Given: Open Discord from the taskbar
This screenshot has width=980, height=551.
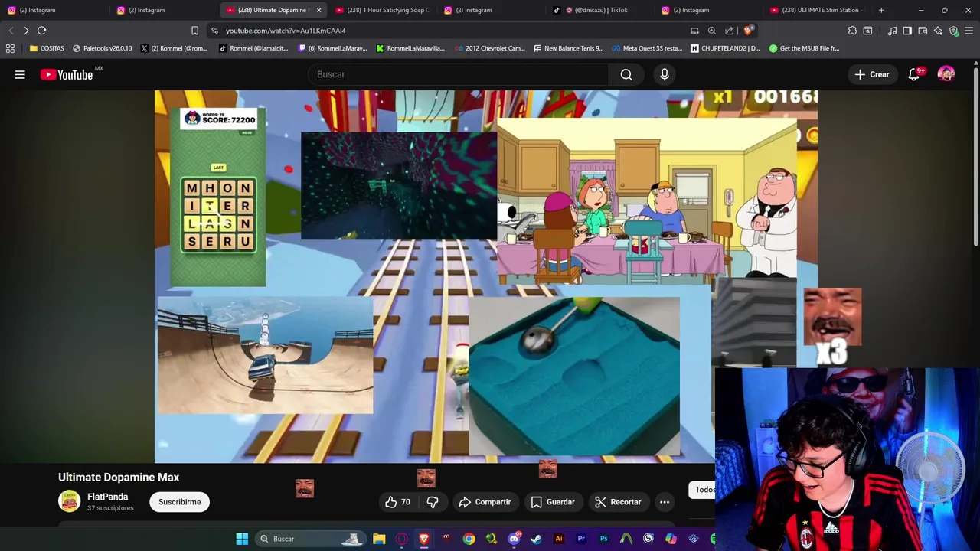Looking at the screenshot, I should click(x=514, y=539).
